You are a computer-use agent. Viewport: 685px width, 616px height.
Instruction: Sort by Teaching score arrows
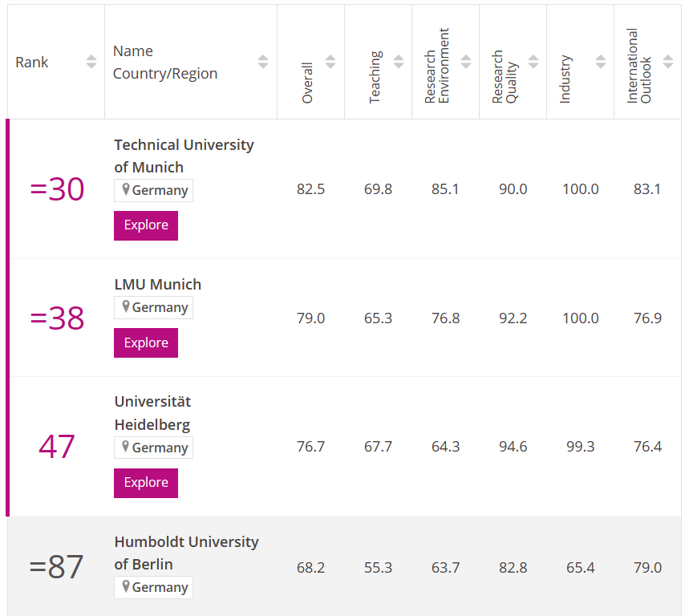pyautogui.click(x=399, y=63)
